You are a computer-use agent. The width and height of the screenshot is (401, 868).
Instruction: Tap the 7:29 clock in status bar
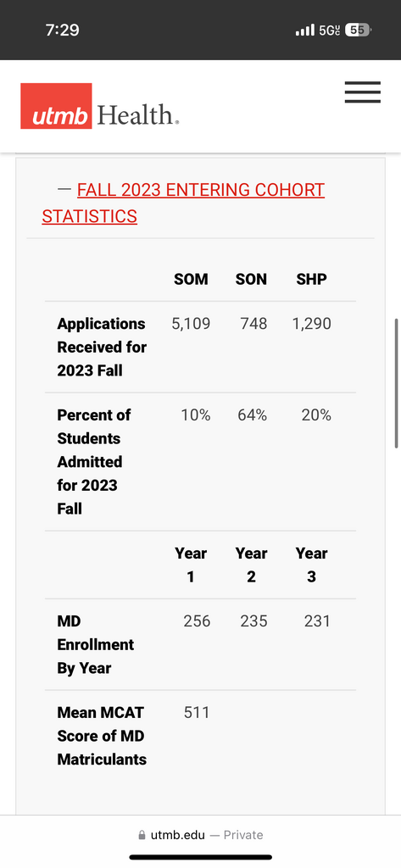(63, 30)
